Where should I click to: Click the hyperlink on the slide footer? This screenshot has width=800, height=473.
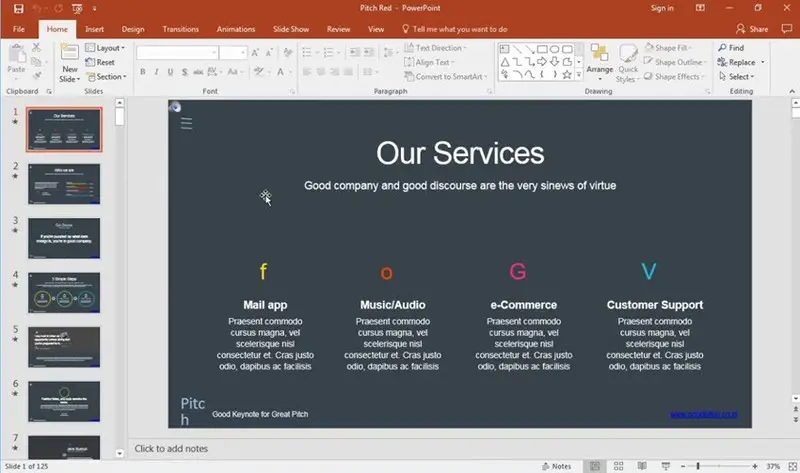704,414
